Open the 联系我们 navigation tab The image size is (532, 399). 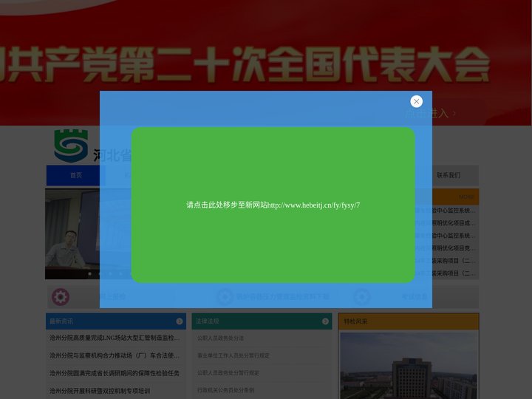coord(449,175)
